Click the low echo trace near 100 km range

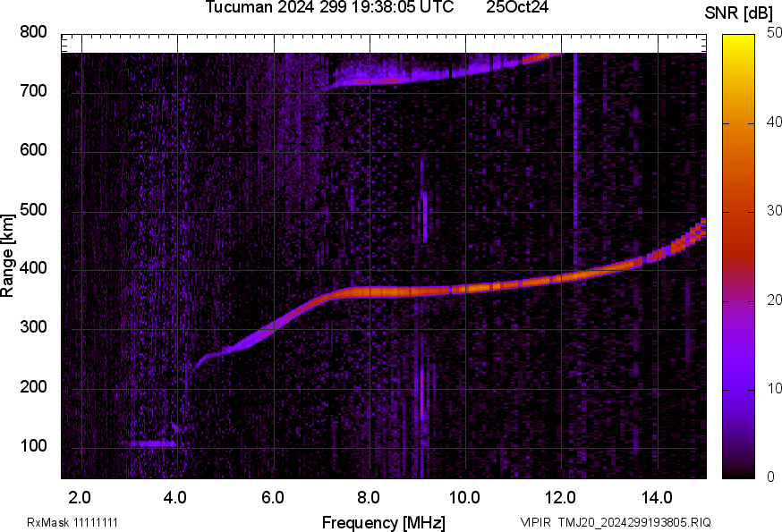pyautogui.click(x=150, y=443)
